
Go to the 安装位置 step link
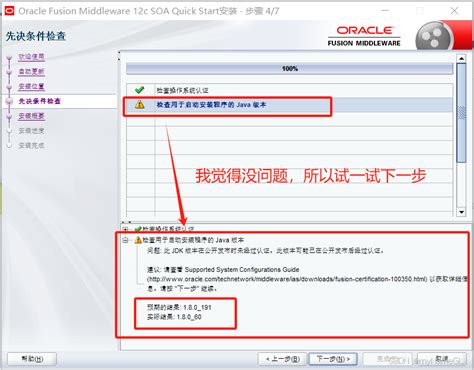click(31, 86)
